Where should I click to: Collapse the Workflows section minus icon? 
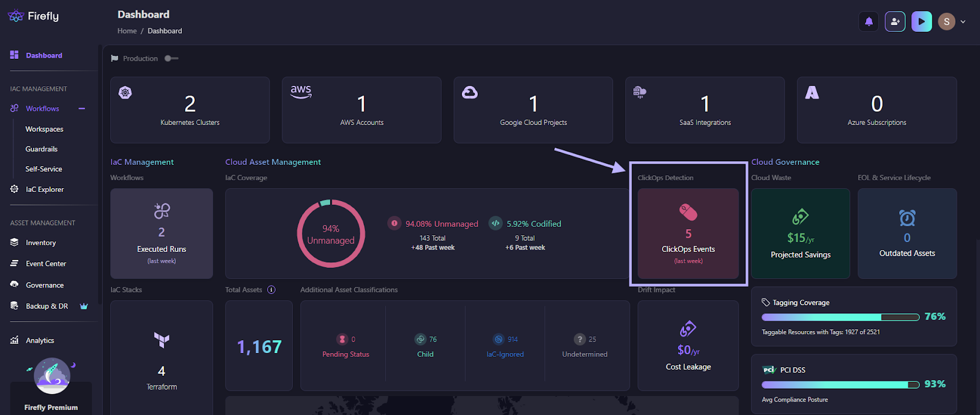coord(81,109)
